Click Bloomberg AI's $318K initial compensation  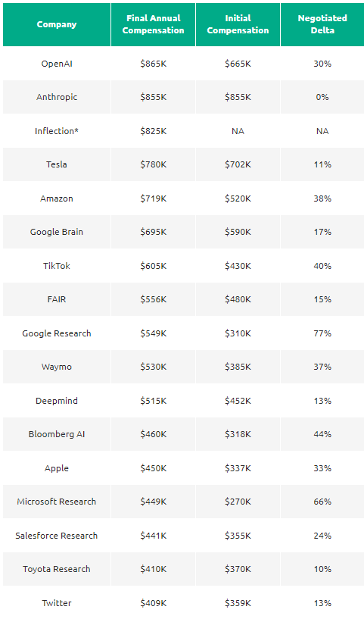point(238,434)
